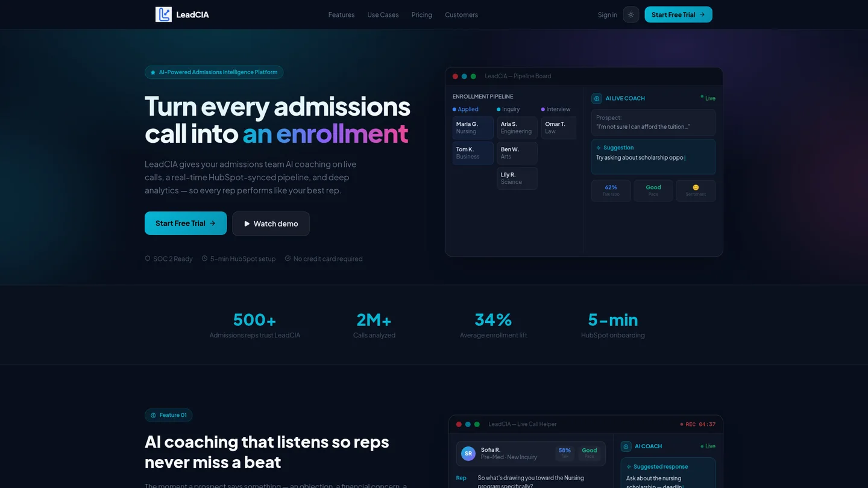Toggle the light/dark theme button

click(x=631, y=14)
